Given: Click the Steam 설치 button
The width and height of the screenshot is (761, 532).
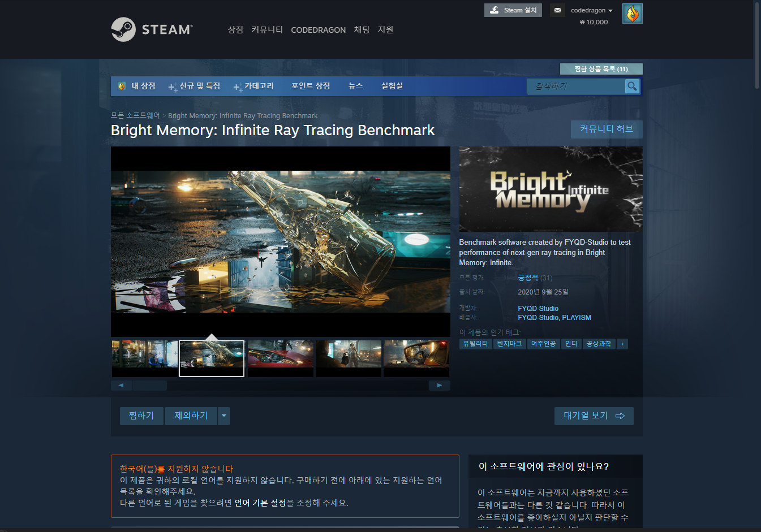Looking at the screenshot, I should click(x=513, y=10).
